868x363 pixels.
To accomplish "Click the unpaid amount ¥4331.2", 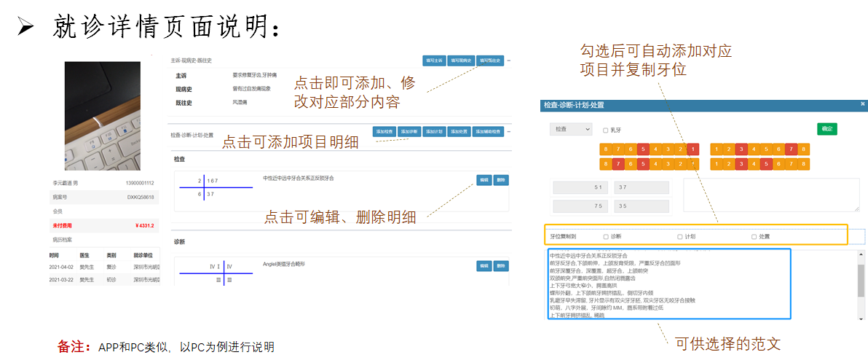I will [x=144, y=226].
